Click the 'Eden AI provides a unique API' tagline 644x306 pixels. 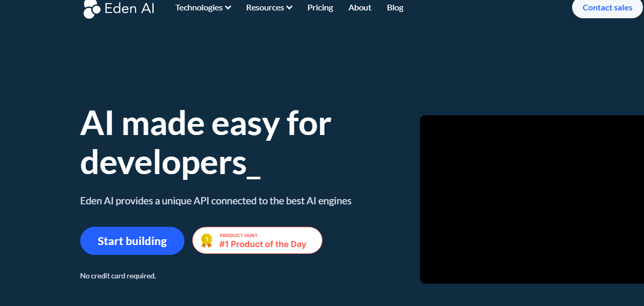(216, 201)
